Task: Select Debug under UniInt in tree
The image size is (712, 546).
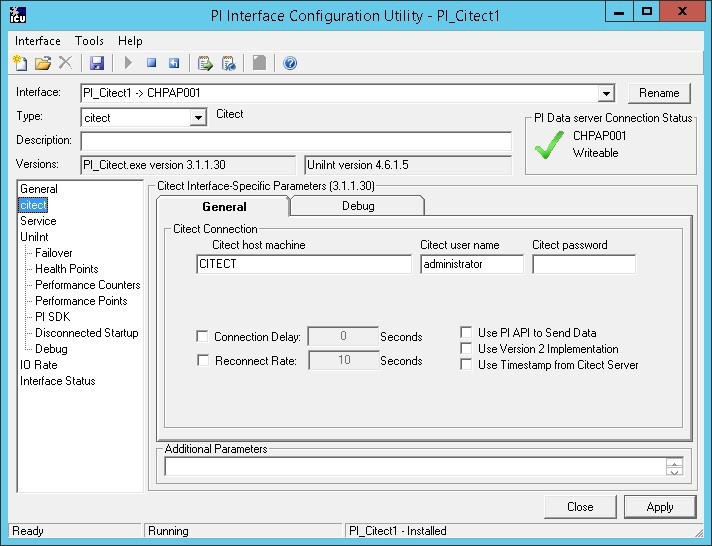Action: point(51,349)
